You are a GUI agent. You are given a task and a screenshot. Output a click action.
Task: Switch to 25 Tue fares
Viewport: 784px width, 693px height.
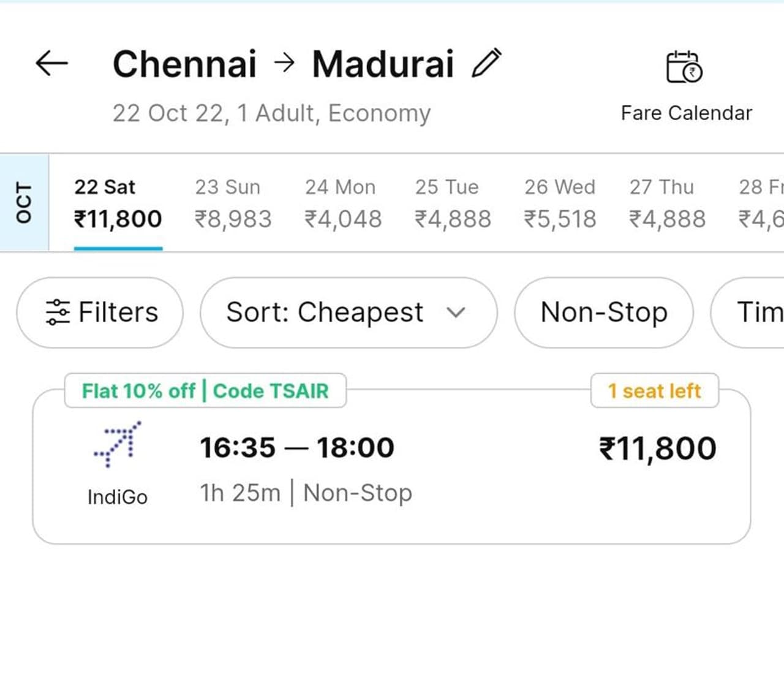452,203
